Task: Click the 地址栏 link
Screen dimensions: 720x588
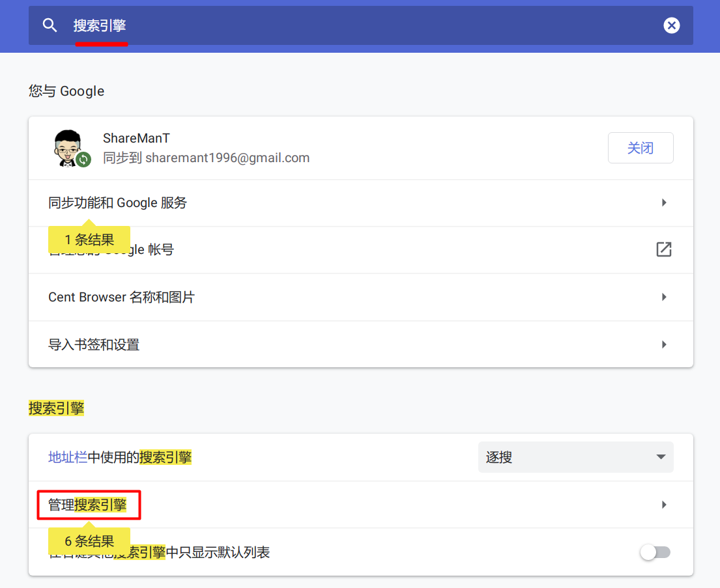Action: pos(68,457)
